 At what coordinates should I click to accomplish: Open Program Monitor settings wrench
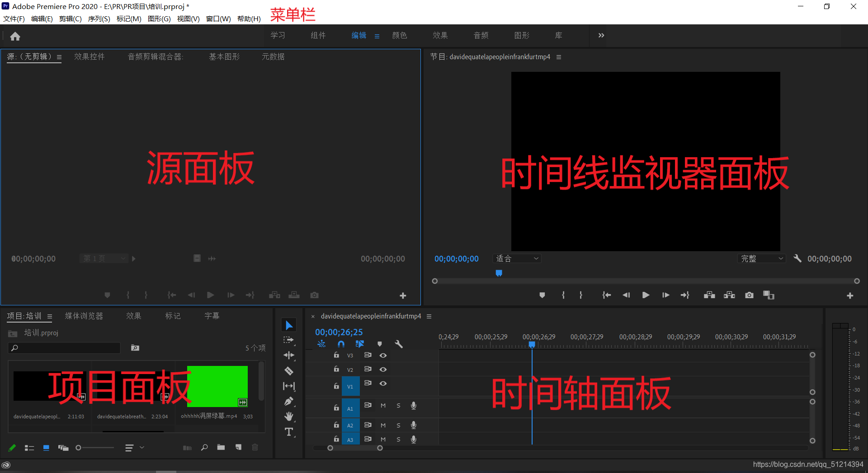click(797, 258)
